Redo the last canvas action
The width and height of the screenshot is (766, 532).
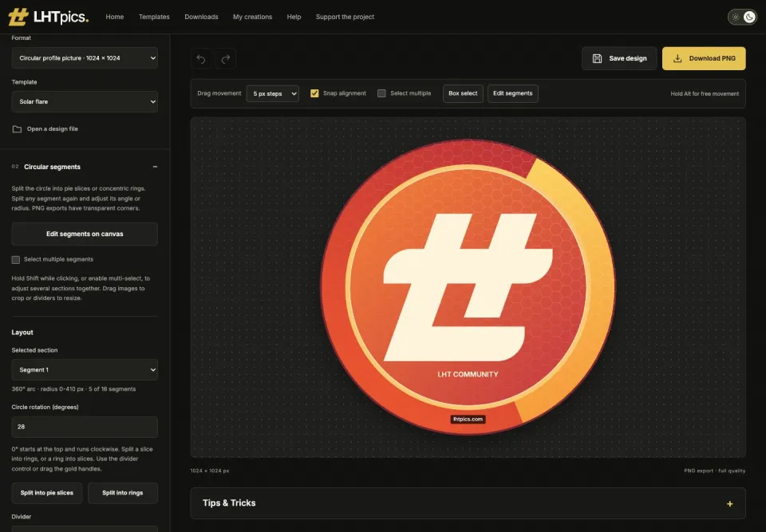click(226, 58)
